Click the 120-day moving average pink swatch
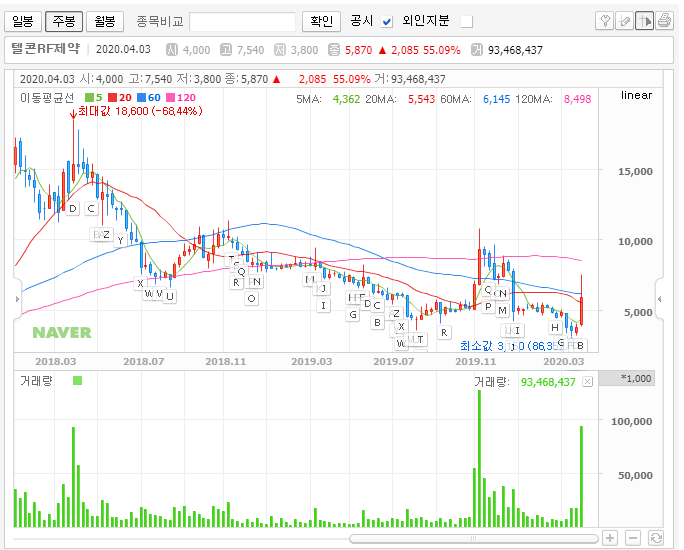The width and height of the screenshot is (684, 550). (171, 98)
